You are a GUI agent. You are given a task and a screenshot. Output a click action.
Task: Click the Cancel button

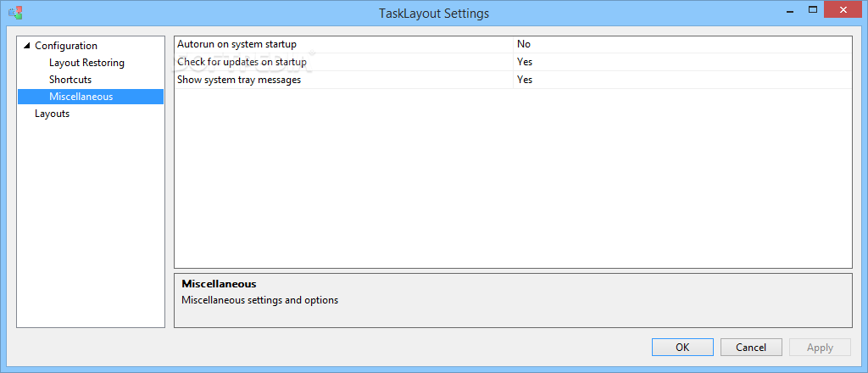click(x=751, y=348)
